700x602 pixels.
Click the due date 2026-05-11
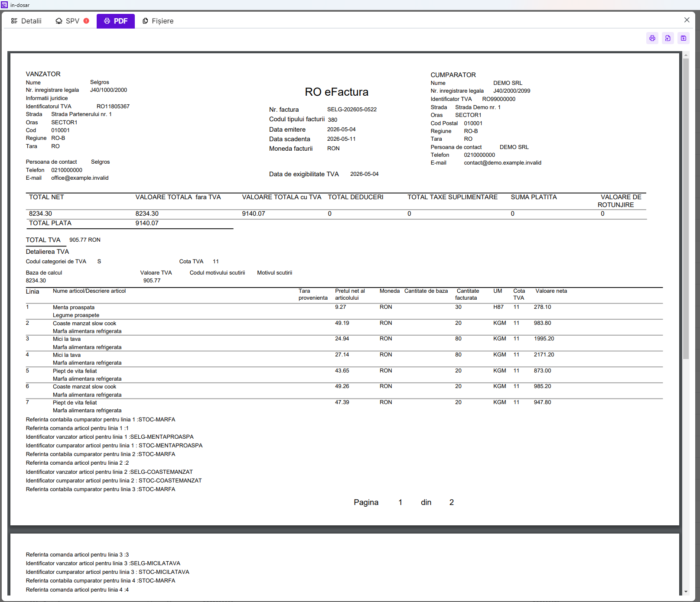(342, 139)
